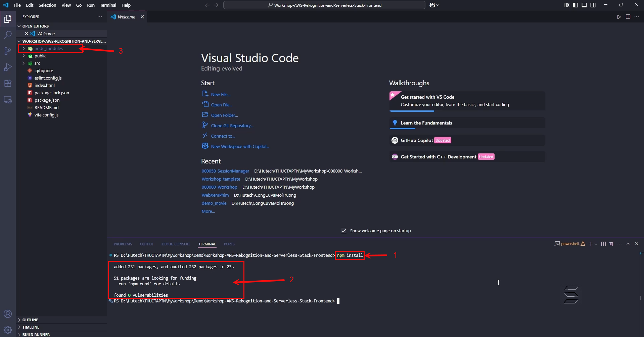Click the Open Folder link
This screenshot has width=644, height=337.
click(x=224, y=115)
